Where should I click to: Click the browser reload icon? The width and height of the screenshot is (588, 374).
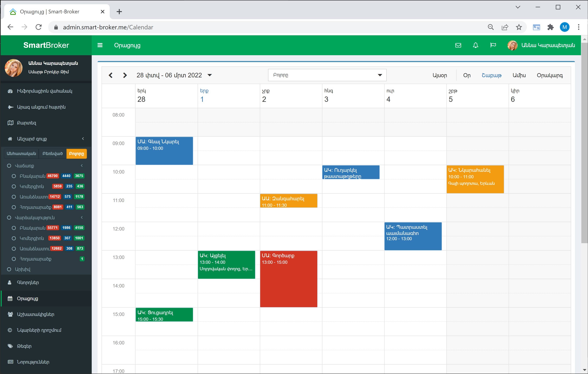click(39, 27)
